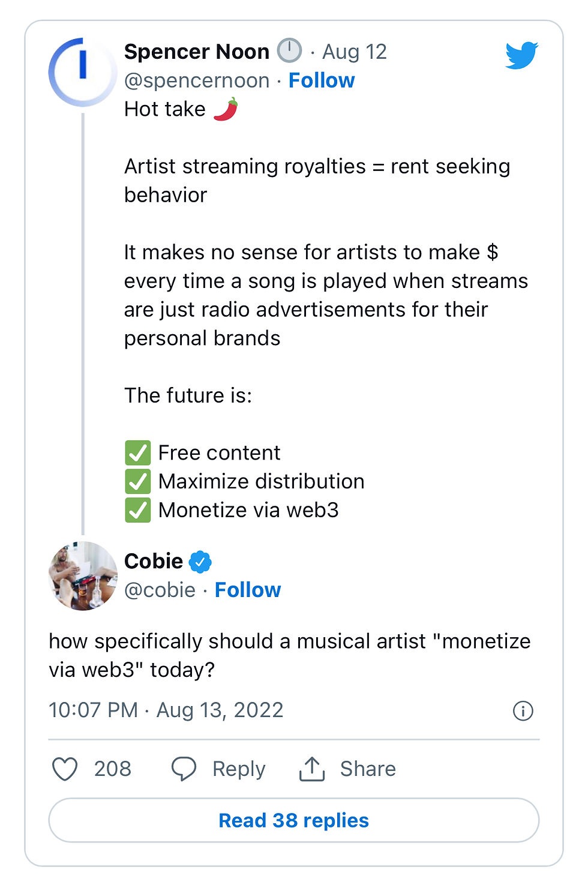Follow the @spencernoon account
Image resolution: width=588 pixels, height=888 pixels.
coord(322,80)
